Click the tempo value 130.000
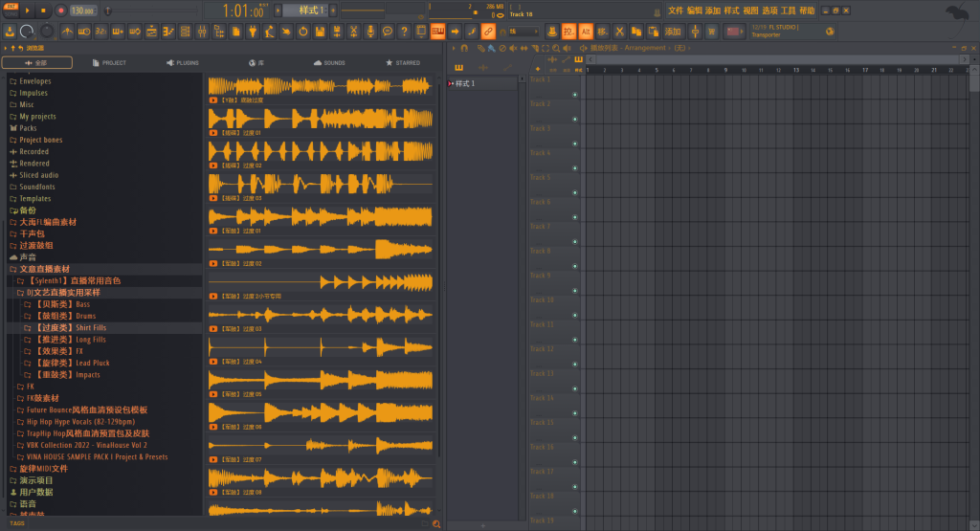980x531 pixels. coord(82,11)
